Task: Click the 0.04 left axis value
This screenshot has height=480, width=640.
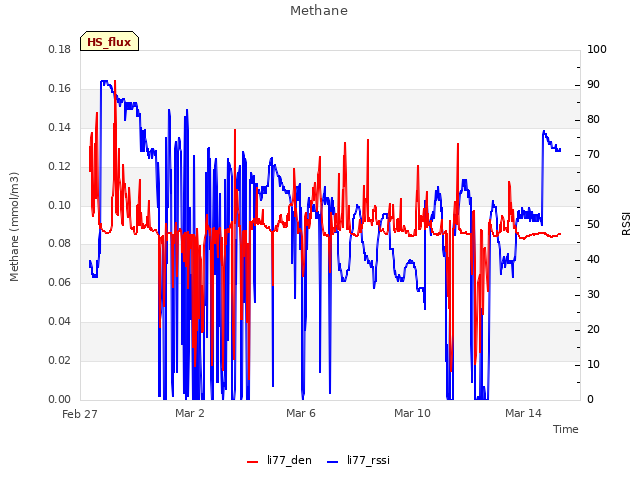Action: pos(60,321)
